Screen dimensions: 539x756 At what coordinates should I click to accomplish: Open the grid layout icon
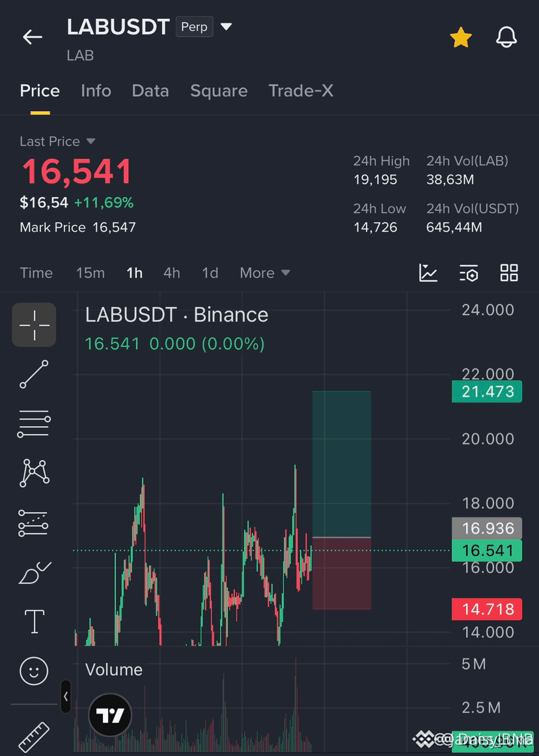(x=509, y=273)
